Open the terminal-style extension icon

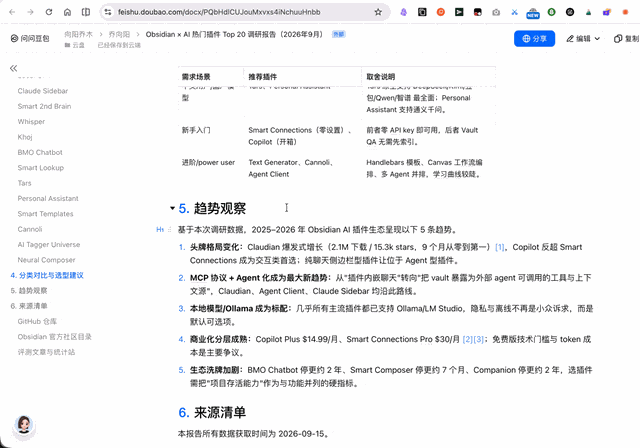[459, 12]
